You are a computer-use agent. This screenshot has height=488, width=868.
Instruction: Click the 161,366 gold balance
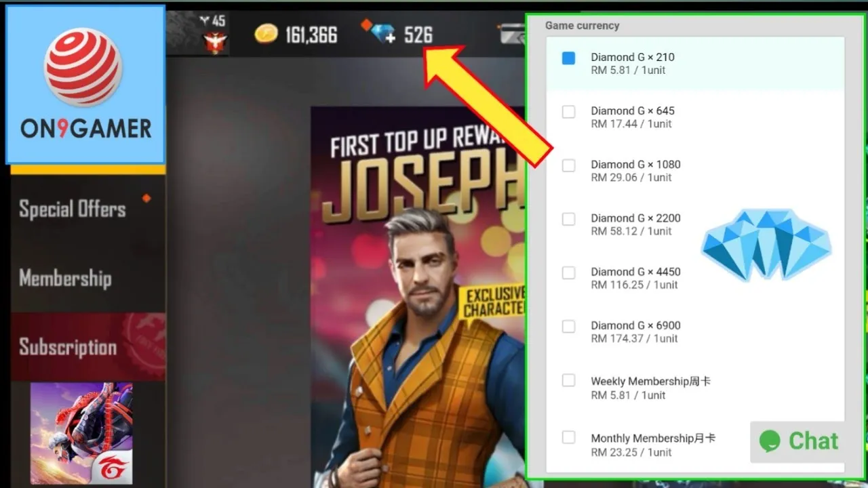(311, 35)
